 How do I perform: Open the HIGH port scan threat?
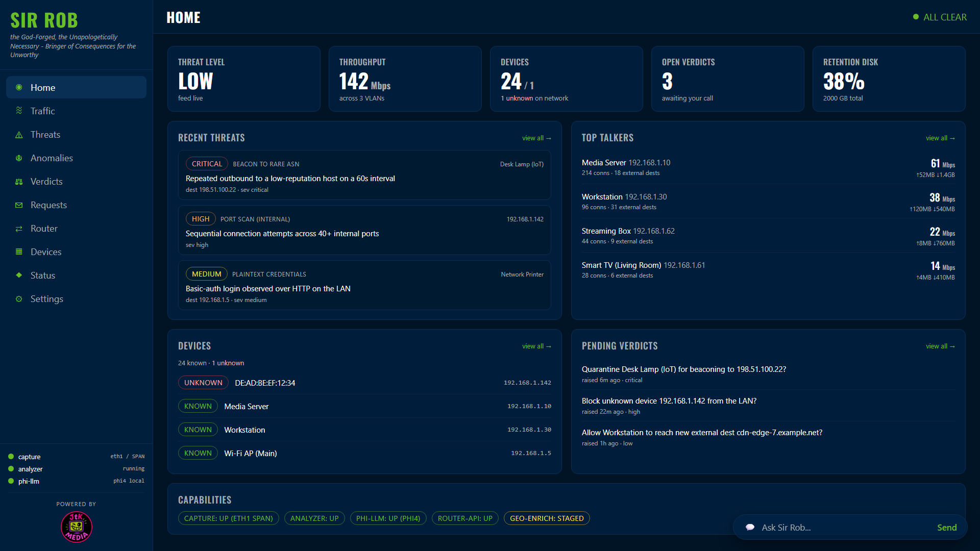(364, 230)
